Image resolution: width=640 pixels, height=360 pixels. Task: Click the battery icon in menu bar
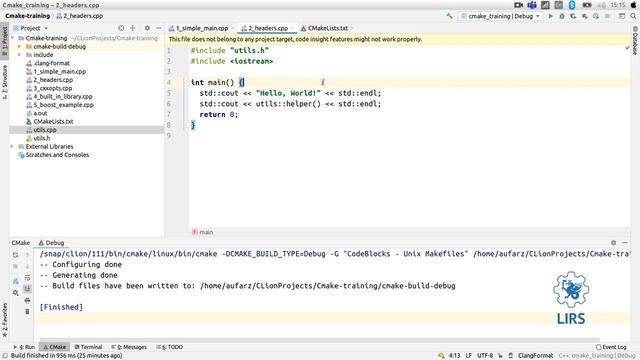(587, 5)
